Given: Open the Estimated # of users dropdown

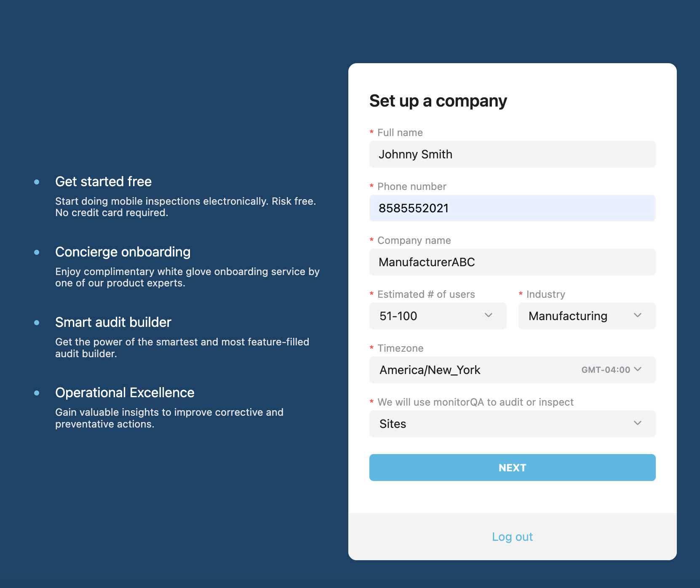Looking at the screenshot, I should pyautogui.click(x=438, y=316).
